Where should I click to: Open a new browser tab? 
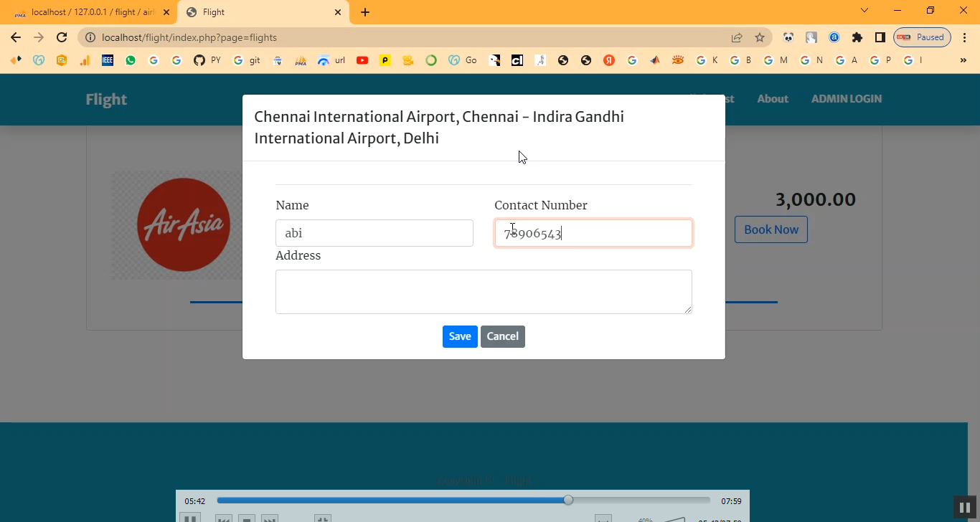point(365,12)
